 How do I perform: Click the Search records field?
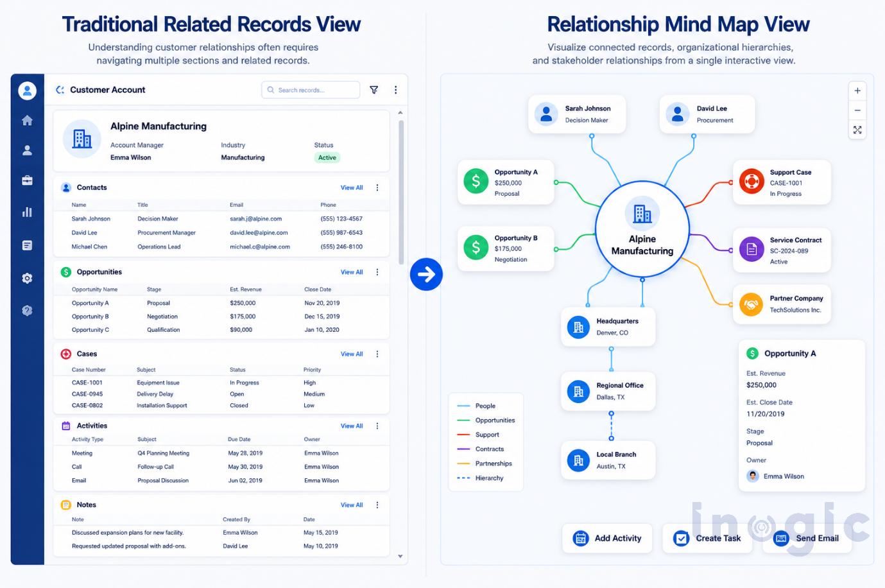pyautogui.click(x=311, y=90)
